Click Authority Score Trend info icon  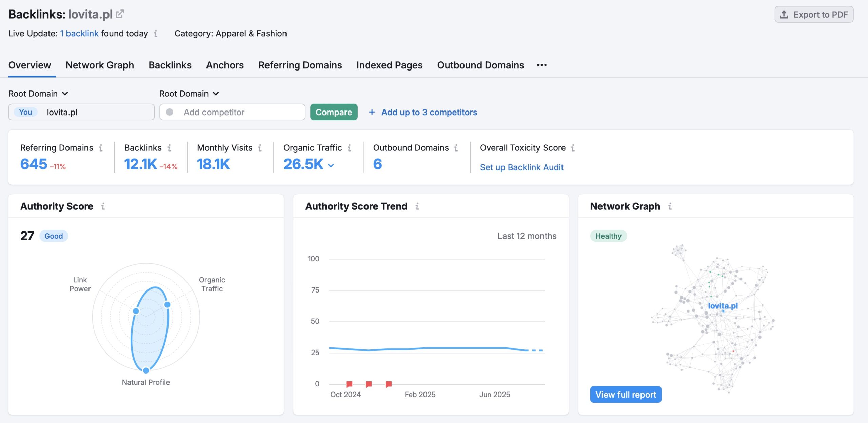point(417,206)
